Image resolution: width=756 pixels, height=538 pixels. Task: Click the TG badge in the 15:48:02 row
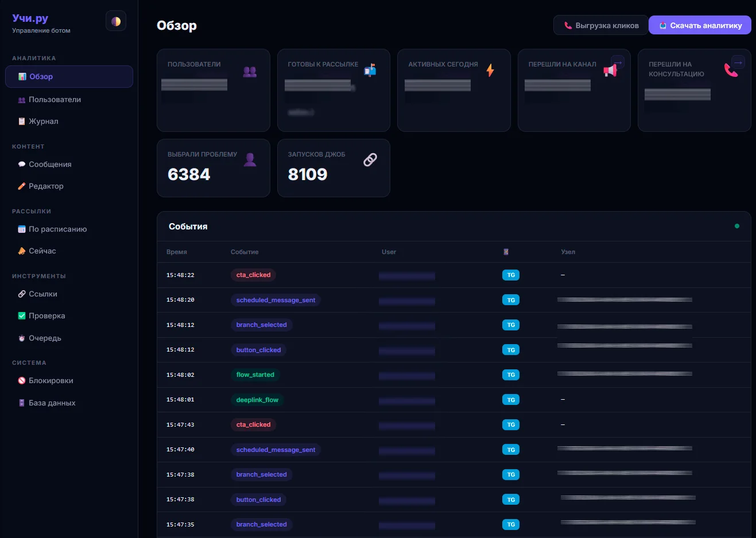[x=511, y=375]
